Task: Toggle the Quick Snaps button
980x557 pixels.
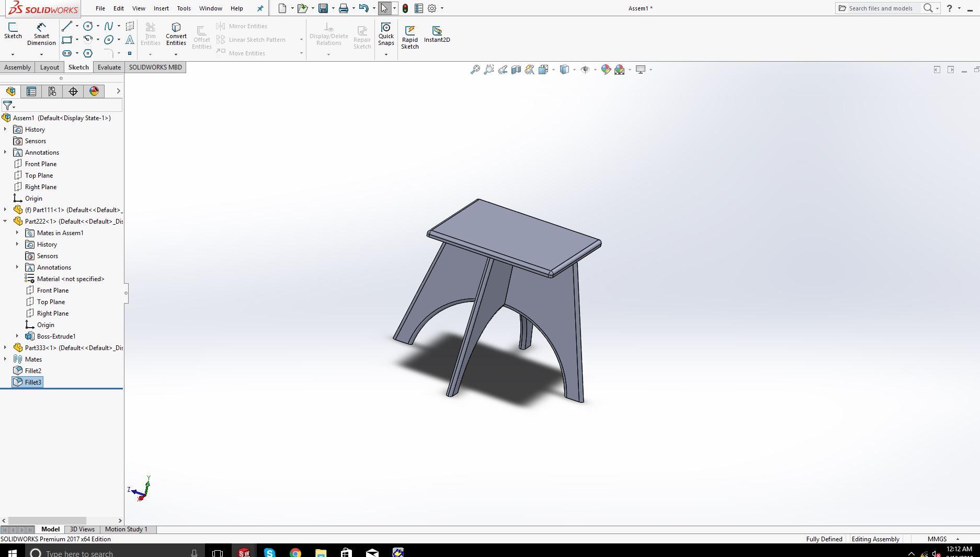Action: pos(386,34)
